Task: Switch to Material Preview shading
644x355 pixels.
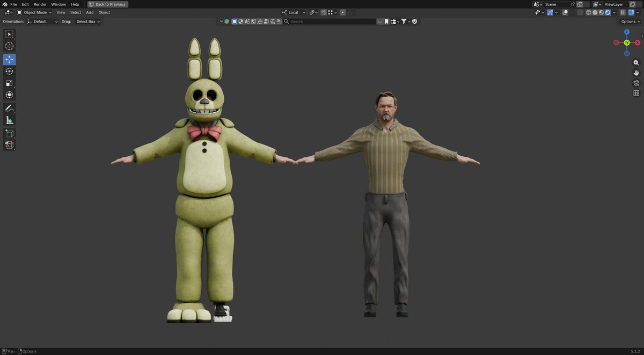Action: tap(601, 12)
